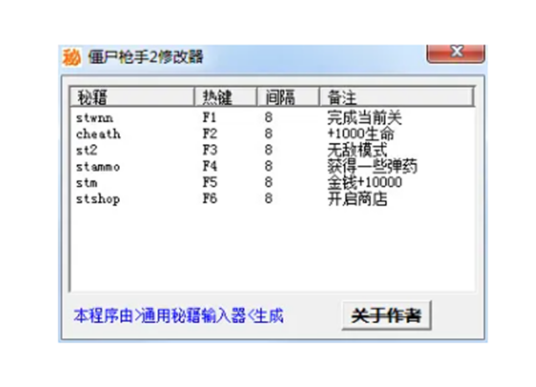Click the F4 hotkey cell
This screenshot has width=536, height=387.
210,166
